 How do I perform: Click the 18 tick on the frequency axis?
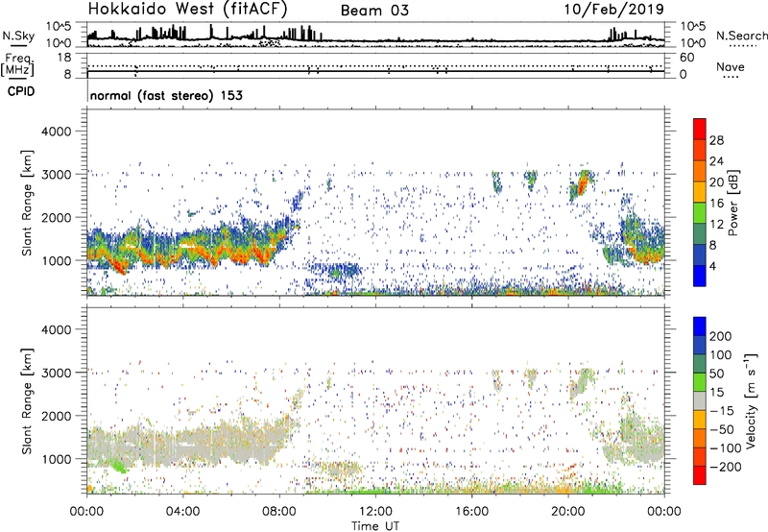(64, 58)
